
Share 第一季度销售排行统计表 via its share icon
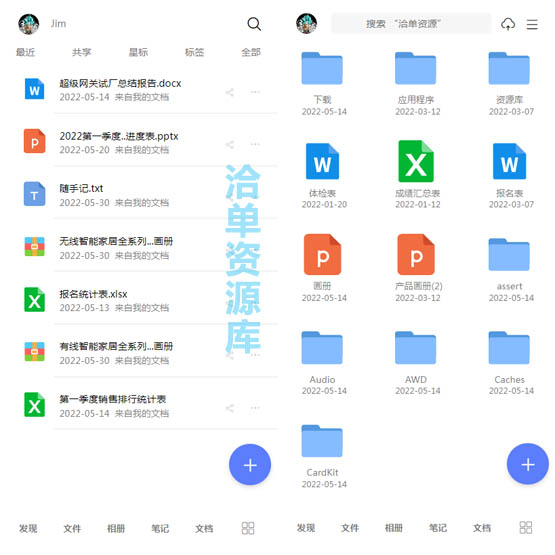(230, 408)
